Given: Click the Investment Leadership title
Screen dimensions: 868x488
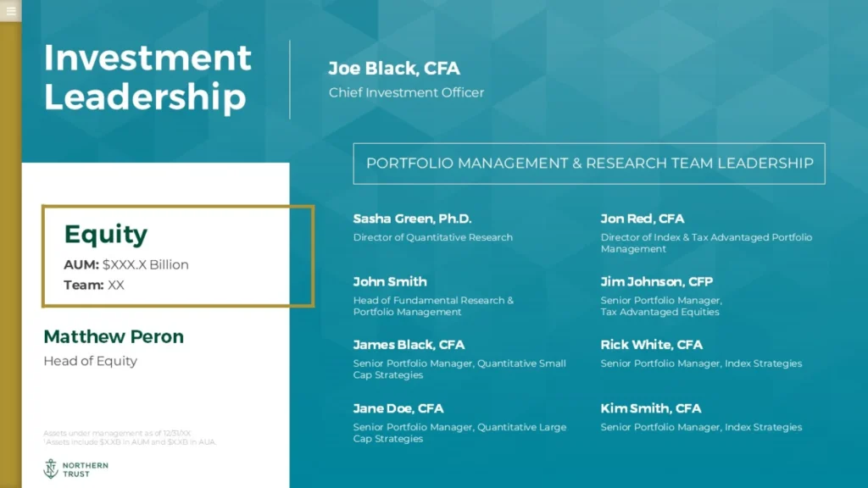Looking at the screenshot, I should click(x=147, y=77).
